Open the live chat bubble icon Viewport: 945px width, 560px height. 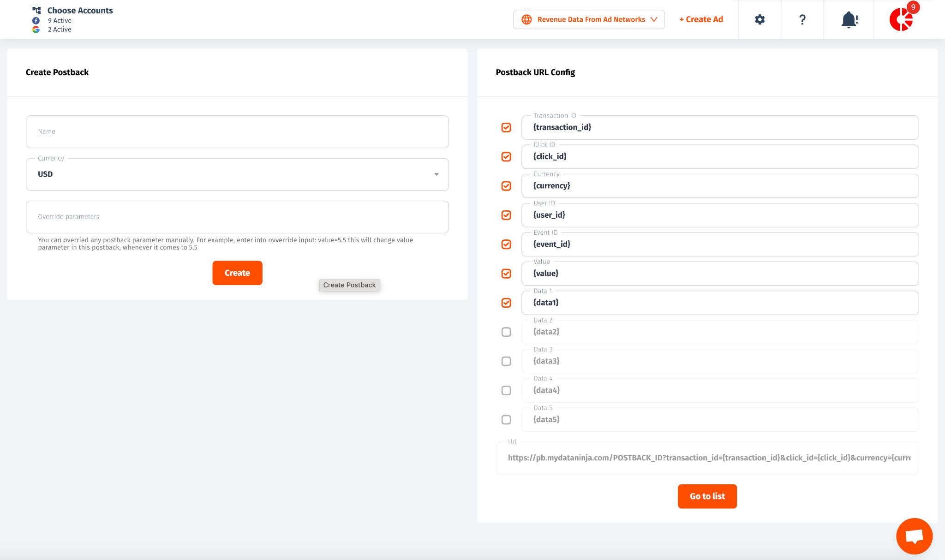914,536
